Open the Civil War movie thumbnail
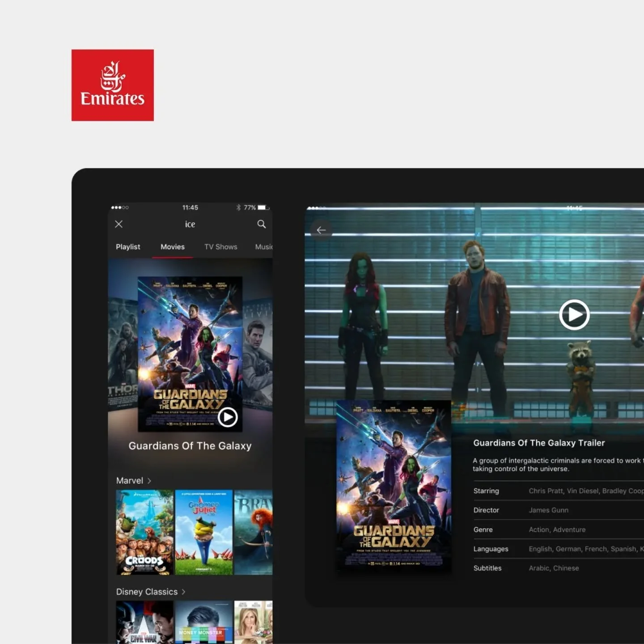This screenshot has width=644, height=644. 145,622
